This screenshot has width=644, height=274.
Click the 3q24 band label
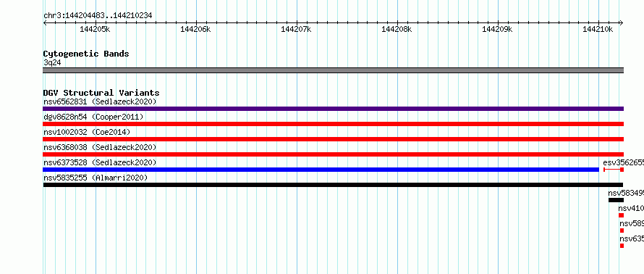click(x=52, y=63)
